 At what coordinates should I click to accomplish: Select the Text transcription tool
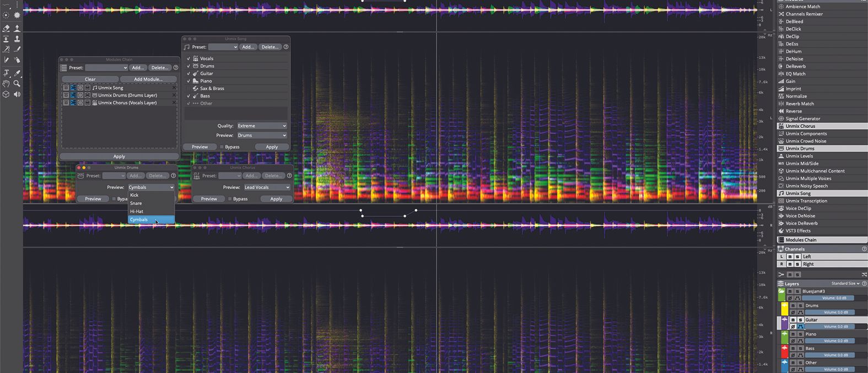[x=6, y=73]
